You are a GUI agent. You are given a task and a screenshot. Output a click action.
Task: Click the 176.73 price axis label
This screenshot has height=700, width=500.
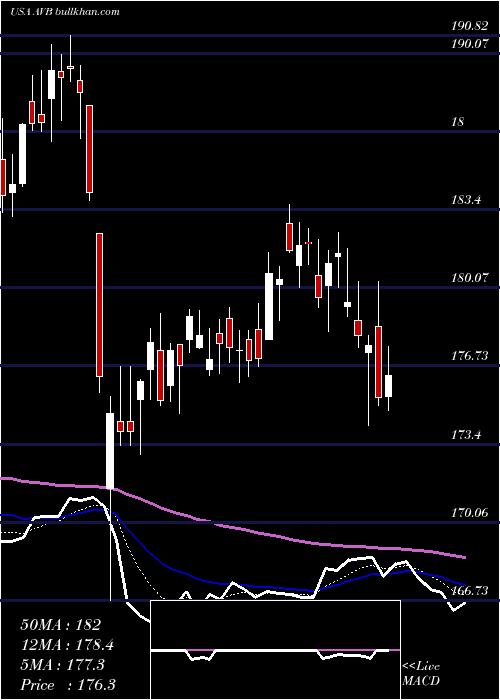(469, 356)
